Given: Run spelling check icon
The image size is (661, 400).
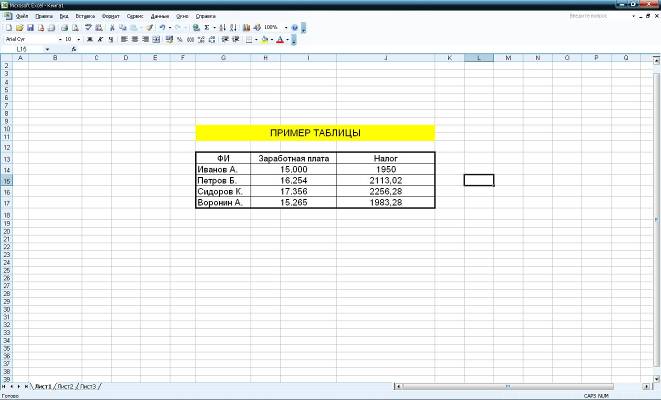Looking at the screenshot, I should click(88, 28).
